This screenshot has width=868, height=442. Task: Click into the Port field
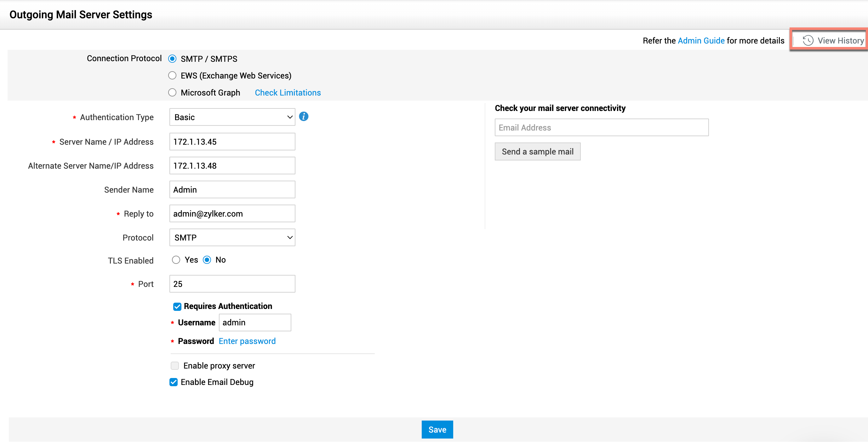(232, 284)
